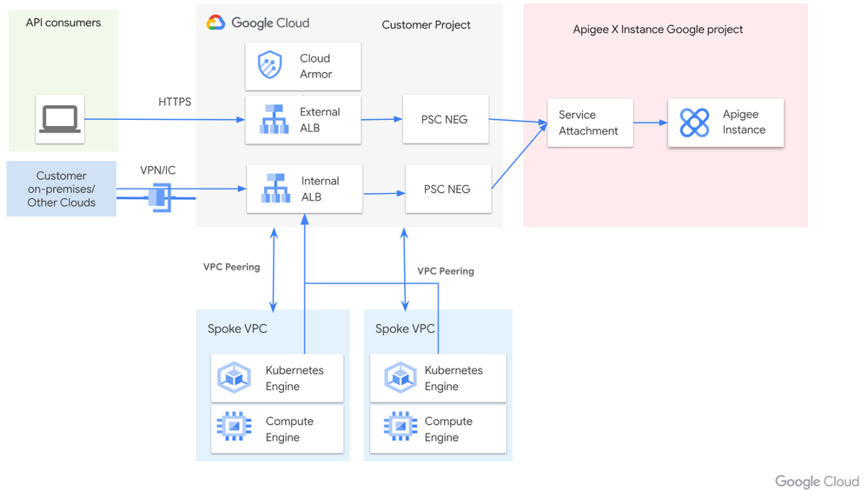Screen dimensions: 868x498
Task: Click Kubernetes Engine icon in right Spoke VPC
Action: click(x=401, y=377)
